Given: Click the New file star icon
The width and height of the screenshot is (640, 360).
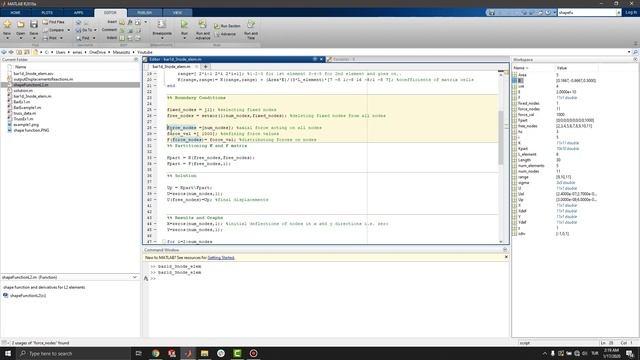Looking at the screenshot, I should click(7, 24).
